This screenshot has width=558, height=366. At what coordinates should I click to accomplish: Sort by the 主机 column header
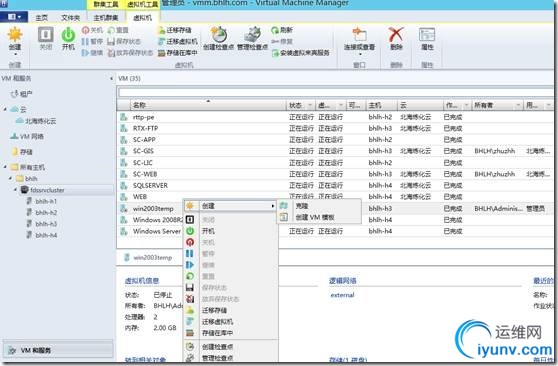(381, 105)
